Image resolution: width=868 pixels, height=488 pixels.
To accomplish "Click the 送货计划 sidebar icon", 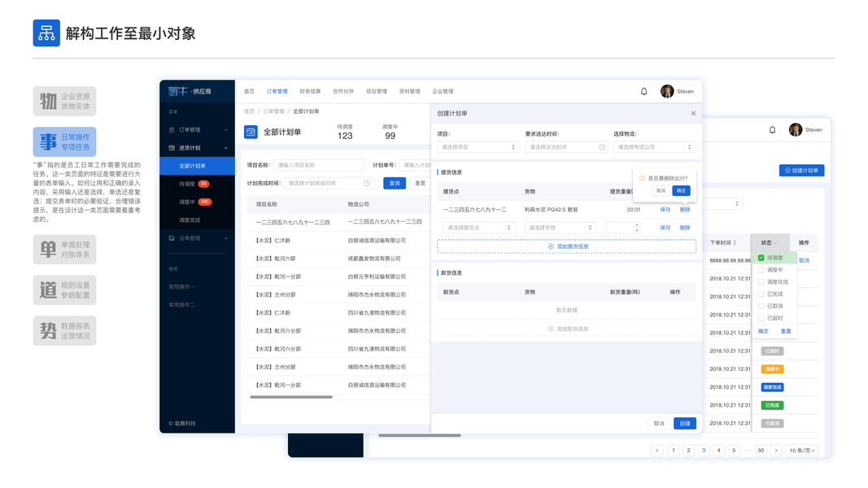I will 172,148.
